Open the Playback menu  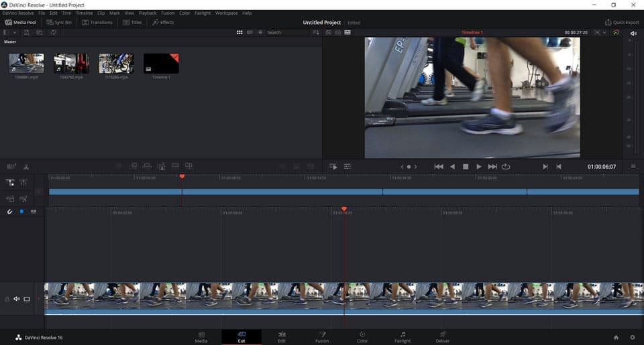point(147,13)
